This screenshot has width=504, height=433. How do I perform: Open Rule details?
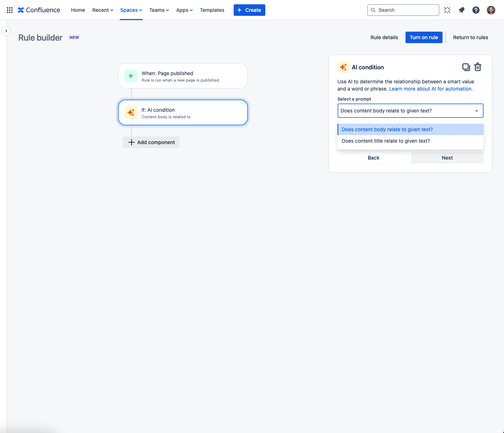point(384,37)
